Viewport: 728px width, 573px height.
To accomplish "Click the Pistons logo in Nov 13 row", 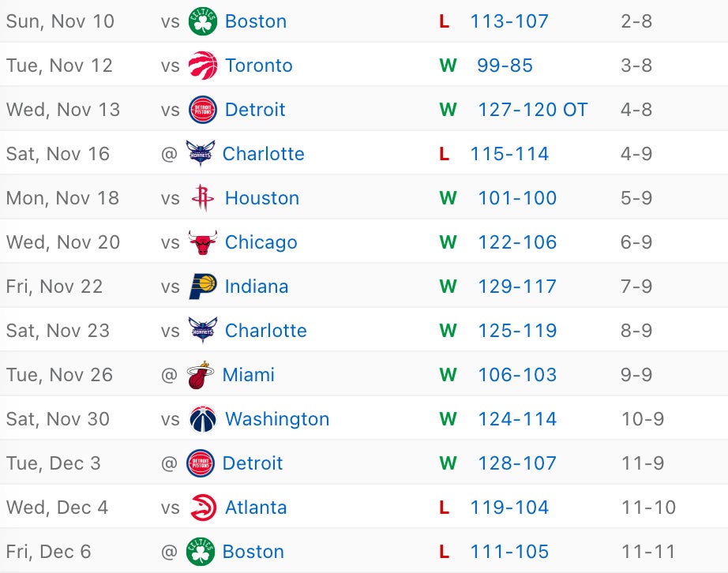I will pos(203,110).
